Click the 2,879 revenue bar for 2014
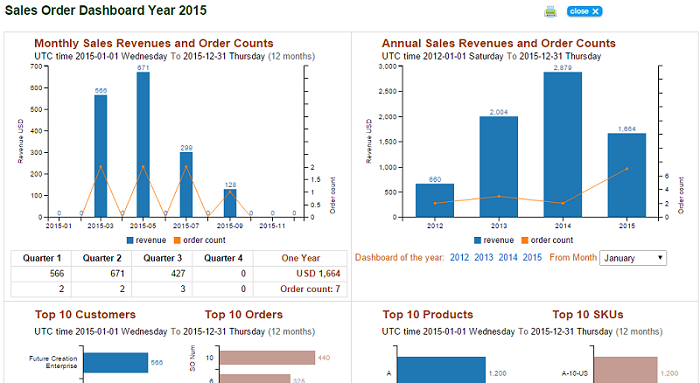The image size is (700, 383). pos(562,145)
